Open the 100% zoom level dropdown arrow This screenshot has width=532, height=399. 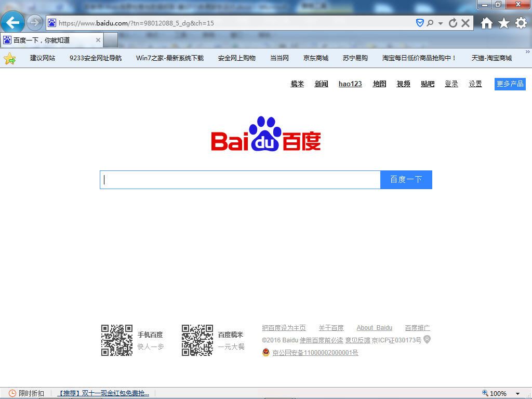tap(518, 394)
